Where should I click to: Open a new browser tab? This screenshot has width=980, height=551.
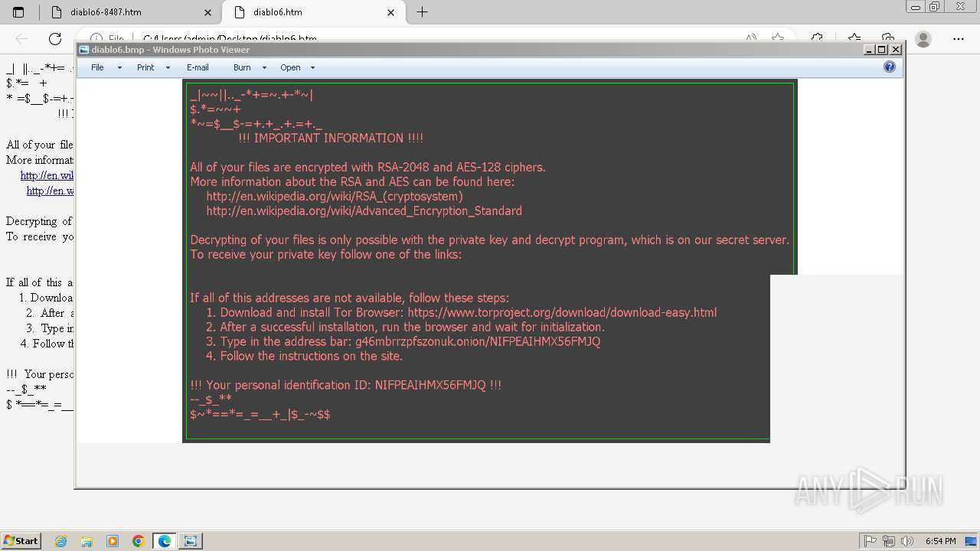422,12
